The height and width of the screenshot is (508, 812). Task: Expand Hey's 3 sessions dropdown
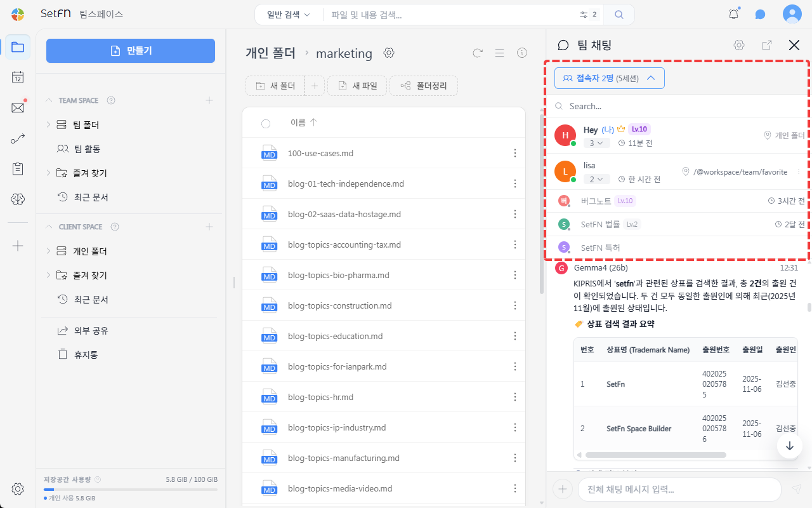pyautogui.click(x=596, y=143)
